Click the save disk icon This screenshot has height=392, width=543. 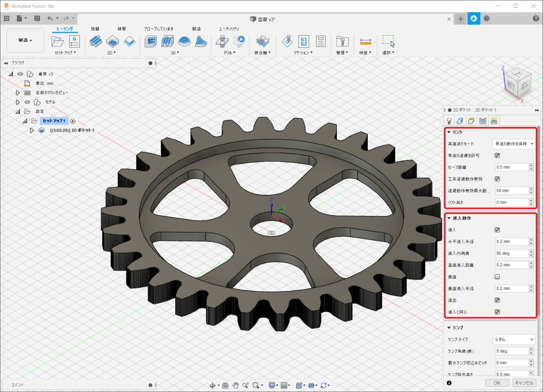coord(37,18)
